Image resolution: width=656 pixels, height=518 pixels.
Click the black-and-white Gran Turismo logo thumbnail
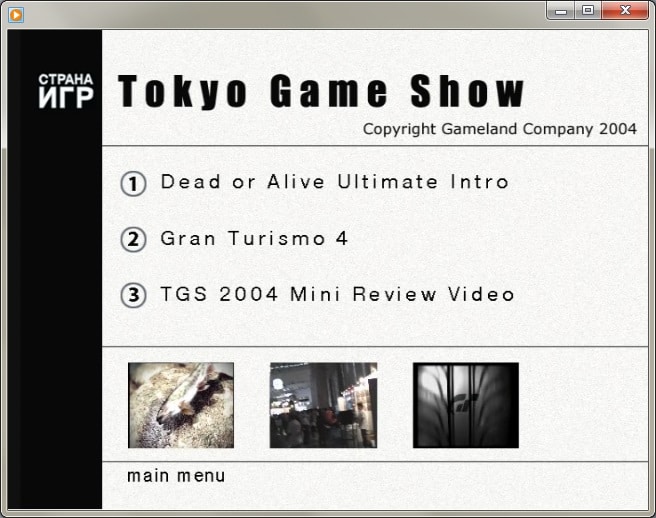[x=466, y=405]
